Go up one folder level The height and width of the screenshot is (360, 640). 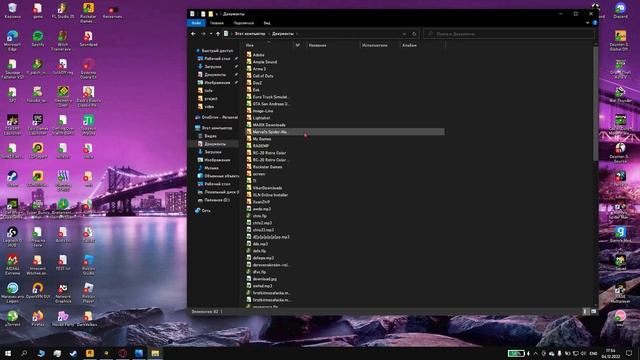pyautogui.click(x=218, y=34)
